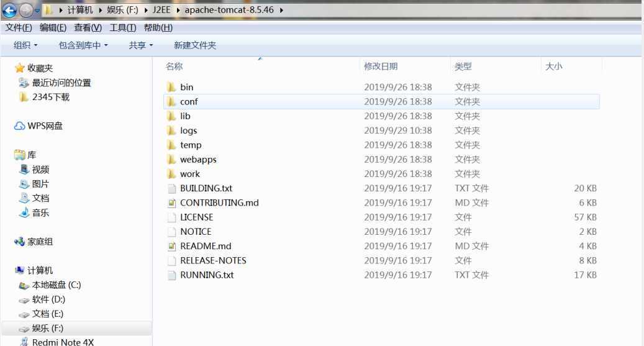The width and height of the screenshot is (644, 346).
Task: Click the CONTRIBUTING.md file icon
Action: tap(171, 203)
